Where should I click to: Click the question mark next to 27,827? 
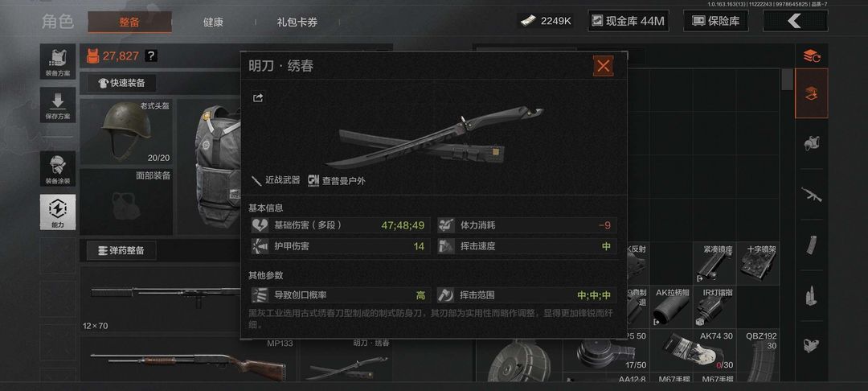click(151, 56)
